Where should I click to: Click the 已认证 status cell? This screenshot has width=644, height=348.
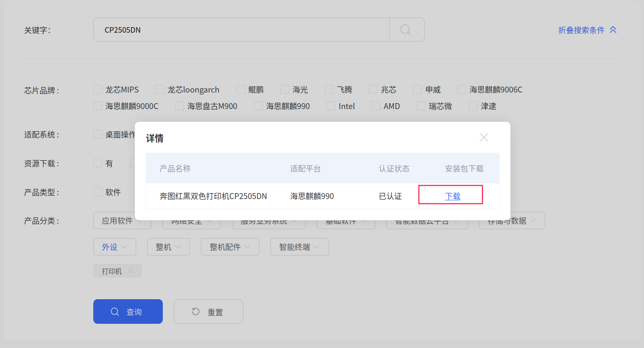(x=390, y=196)
